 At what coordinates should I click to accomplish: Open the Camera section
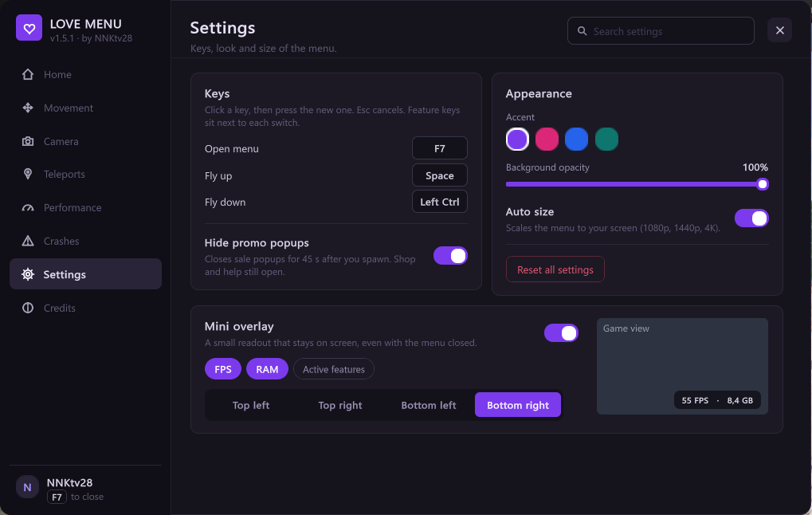(x=85, y=141)
